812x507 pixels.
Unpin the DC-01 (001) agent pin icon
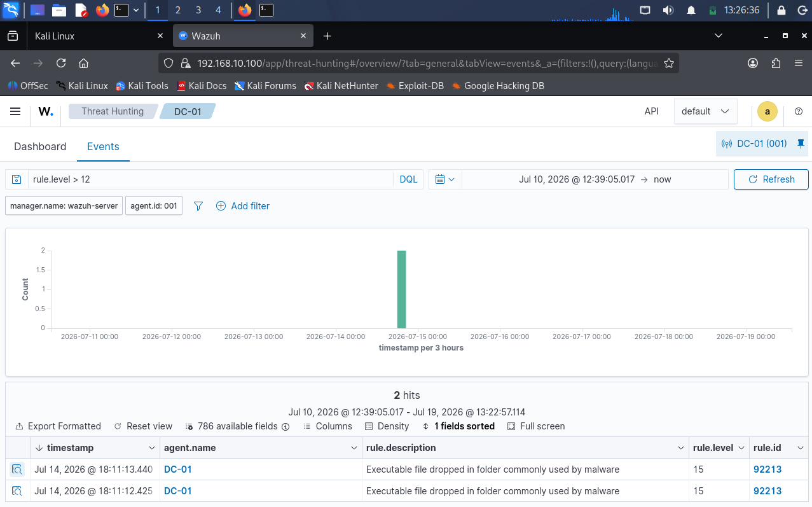coord(801,144)
